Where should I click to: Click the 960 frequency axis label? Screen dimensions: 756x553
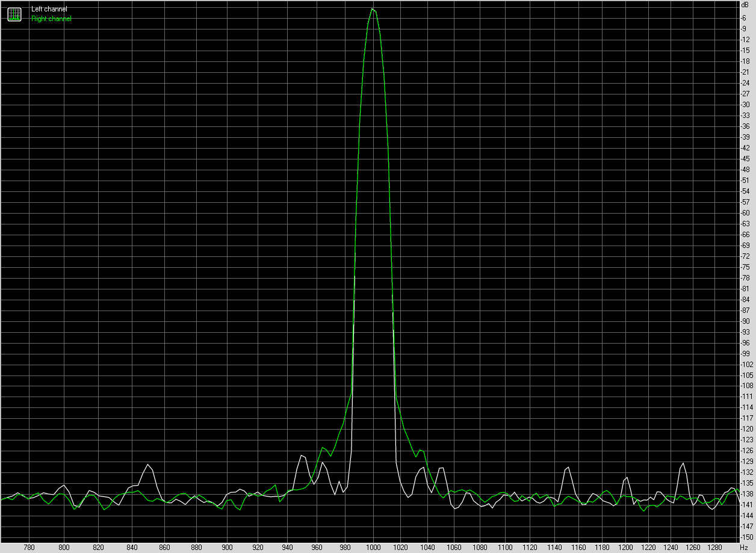(317, 548)
